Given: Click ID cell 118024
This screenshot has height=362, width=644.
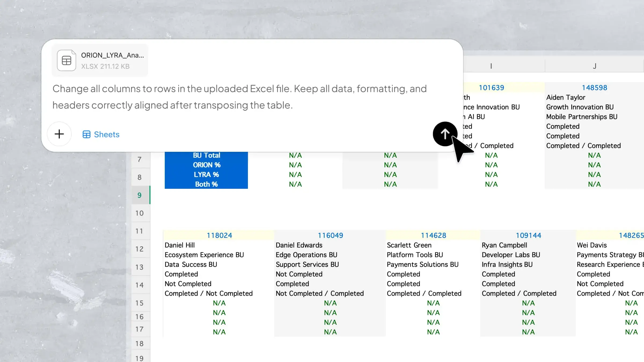Looking at the screenshot, I should click(219, 235).
